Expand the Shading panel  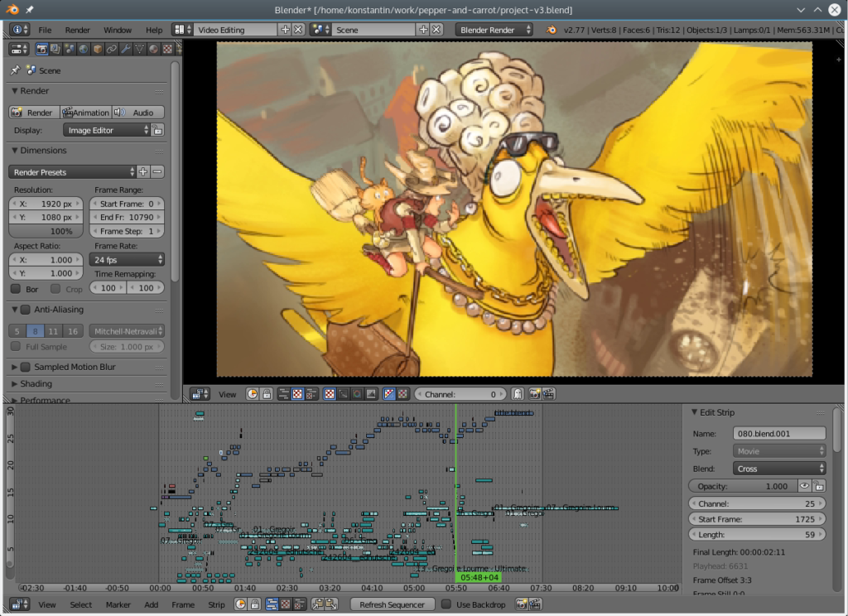click(x=15, y=383)
